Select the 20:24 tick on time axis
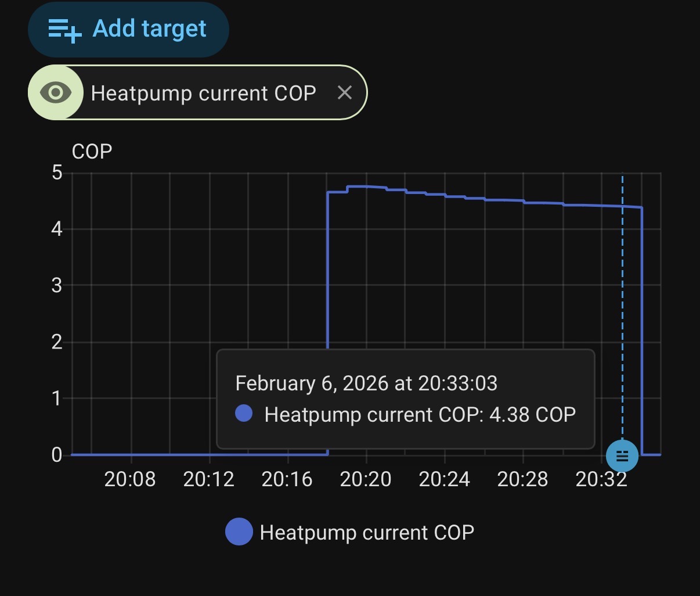 point(444,479)
